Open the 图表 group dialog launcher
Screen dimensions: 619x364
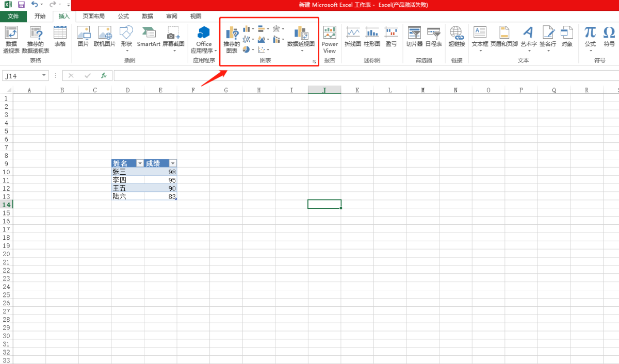point(314,62)
